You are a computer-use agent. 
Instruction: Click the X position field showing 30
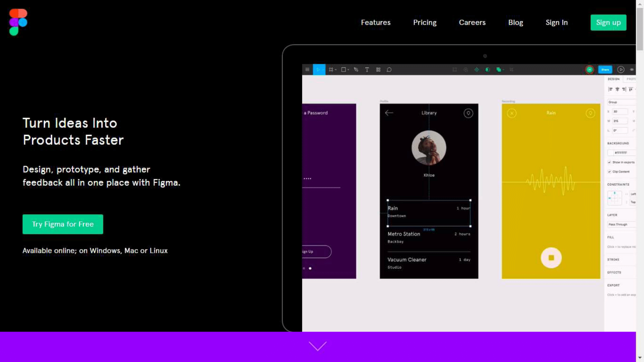click(x=620, y=111)
